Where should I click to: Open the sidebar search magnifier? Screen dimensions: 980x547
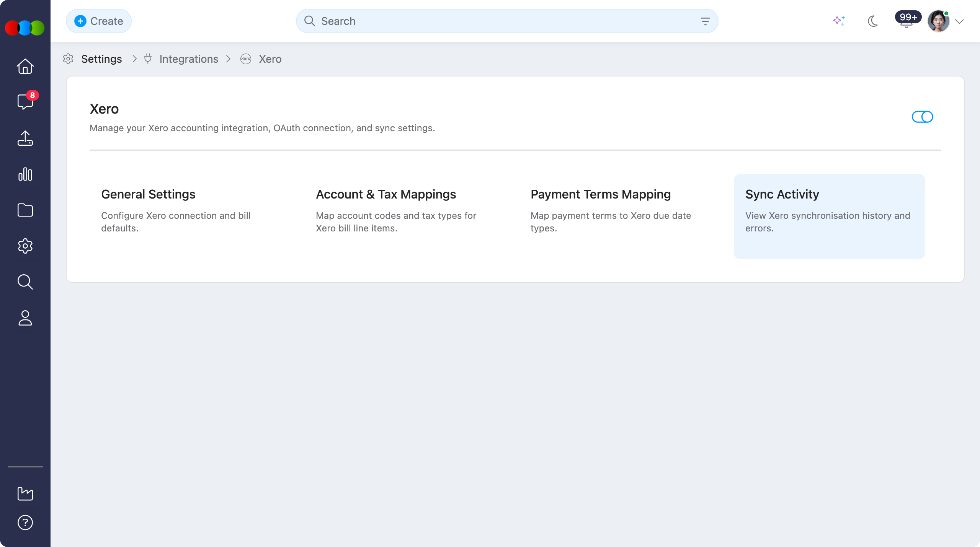click(25, 282)
